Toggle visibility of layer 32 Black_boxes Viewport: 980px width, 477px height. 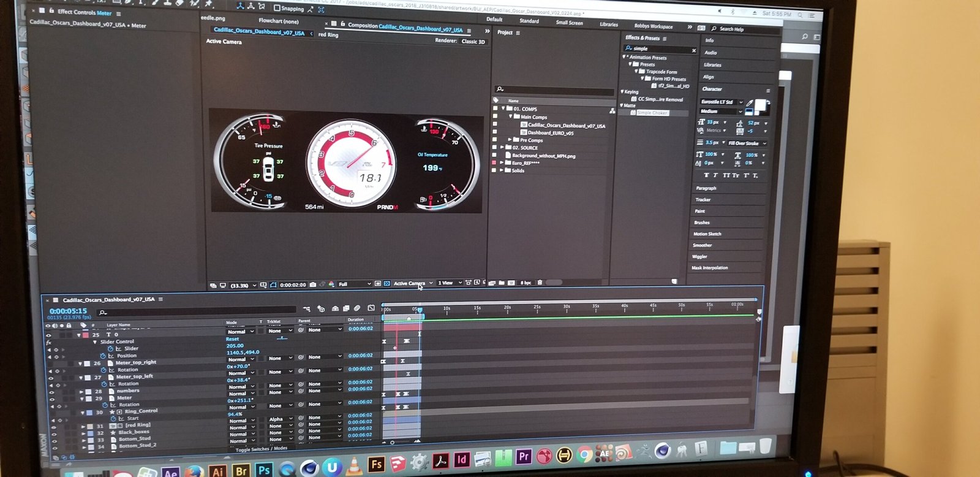pyautogui.click(x=54, y=433)
